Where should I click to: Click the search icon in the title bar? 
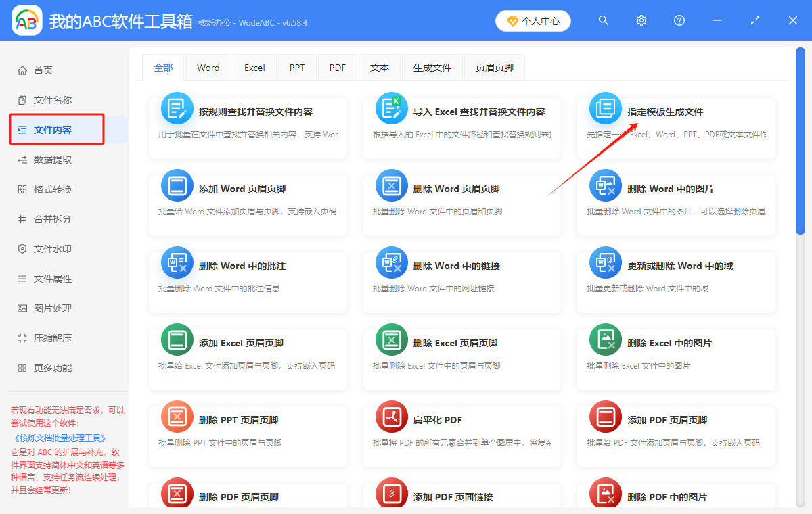click(603, 20)
